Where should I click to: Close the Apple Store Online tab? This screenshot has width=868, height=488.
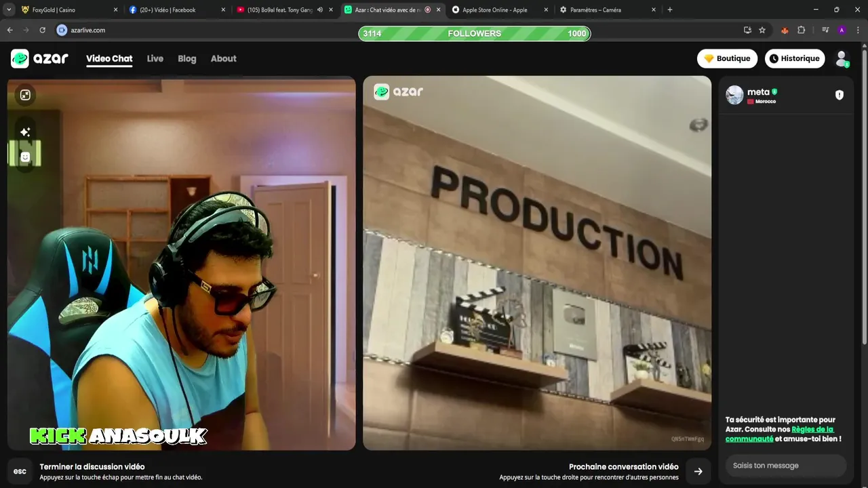pyautogui.click(x=546, y=9)
